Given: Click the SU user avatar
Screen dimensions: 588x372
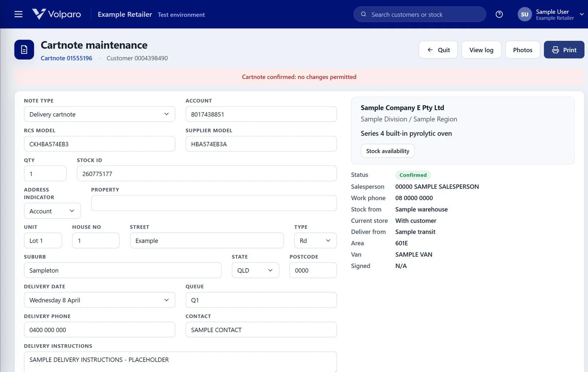Looking at the screenshot, I should click(x=524, y=14).
